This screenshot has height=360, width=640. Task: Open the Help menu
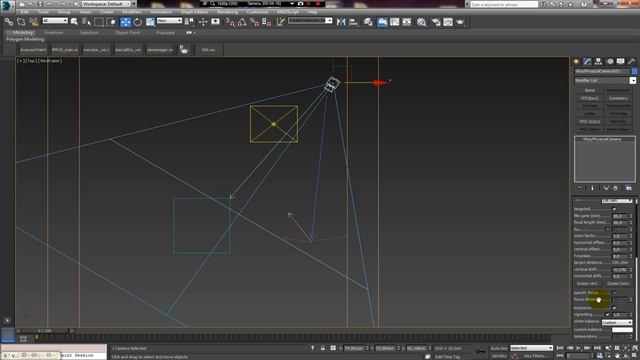[x=312, y=12]
